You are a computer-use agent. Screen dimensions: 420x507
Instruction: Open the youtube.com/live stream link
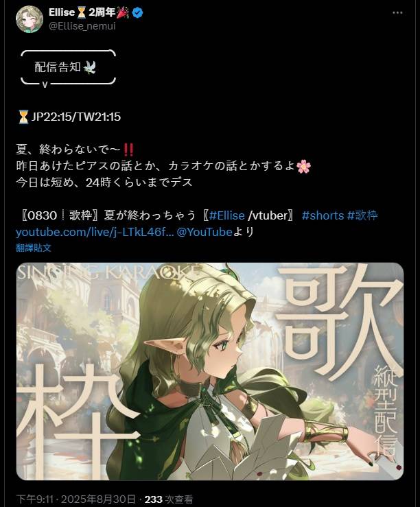(95, 232)
